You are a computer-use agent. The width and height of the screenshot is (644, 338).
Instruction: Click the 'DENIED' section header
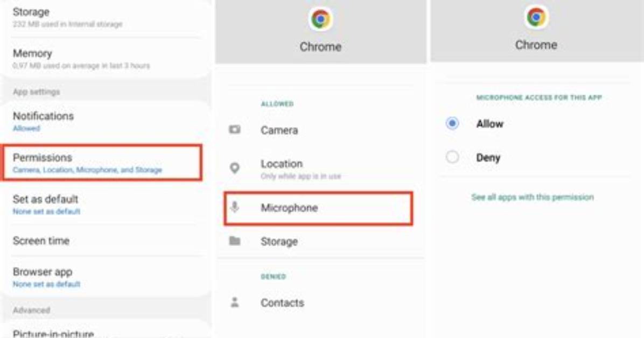point(273,277)
